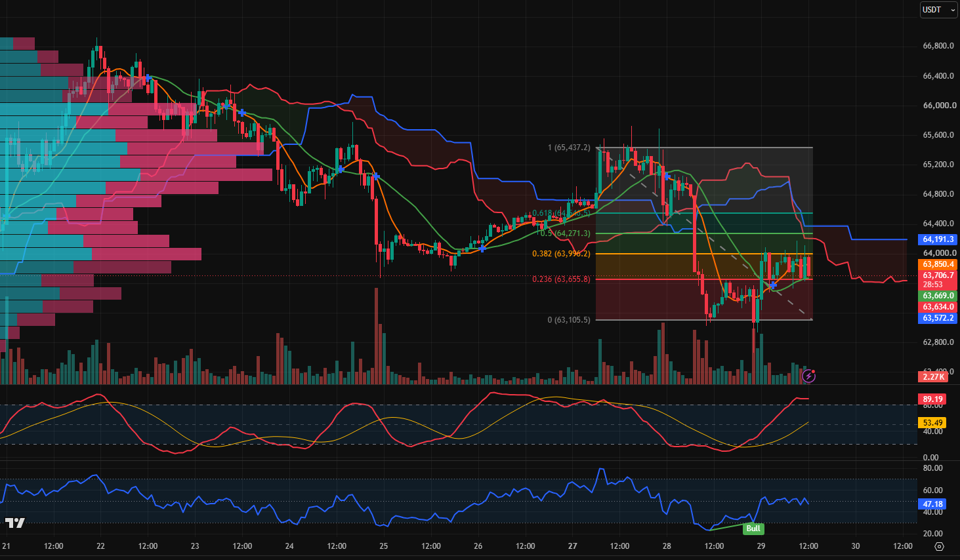Click the 89.19 stochastic value label

tap(932, 399)
